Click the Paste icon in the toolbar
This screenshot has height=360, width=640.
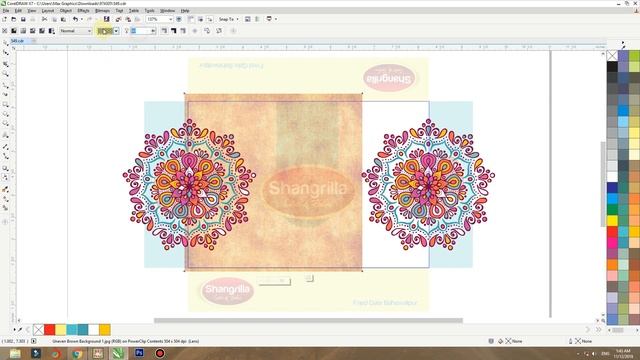[63, 19]
